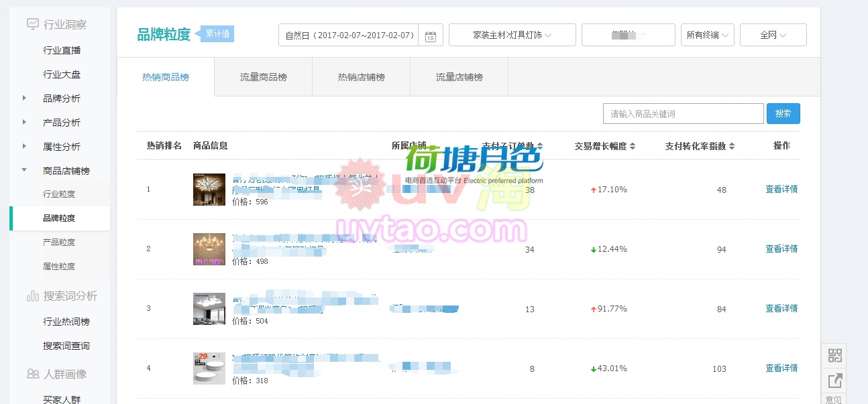Collapse the 商品店铺榜 sidebar section
868x404 pixels.
[x=25, y=171]
